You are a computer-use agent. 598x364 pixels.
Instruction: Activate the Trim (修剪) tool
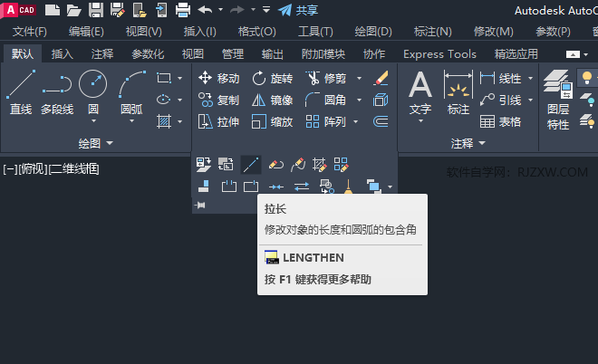(x=326, y=78)
